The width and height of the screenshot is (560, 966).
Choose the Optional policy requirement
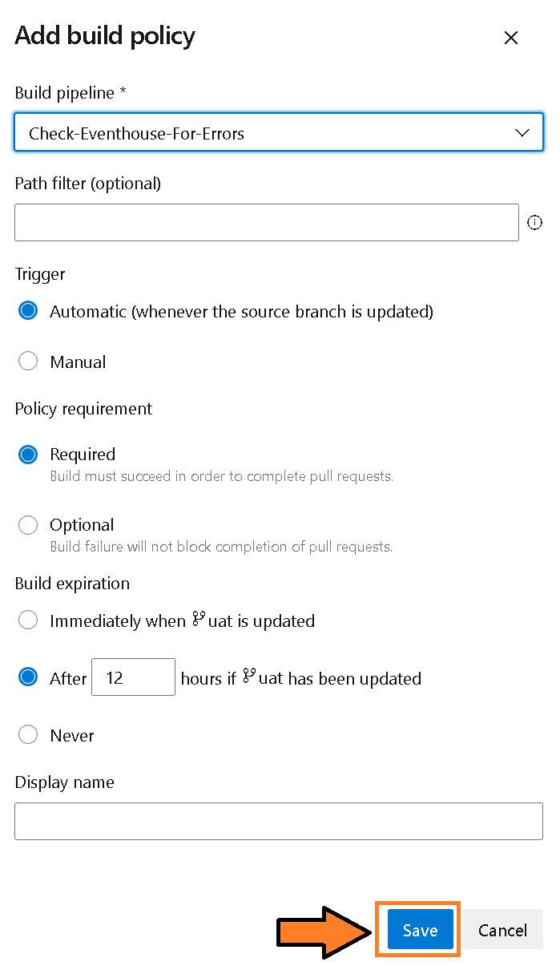(28, 524)
